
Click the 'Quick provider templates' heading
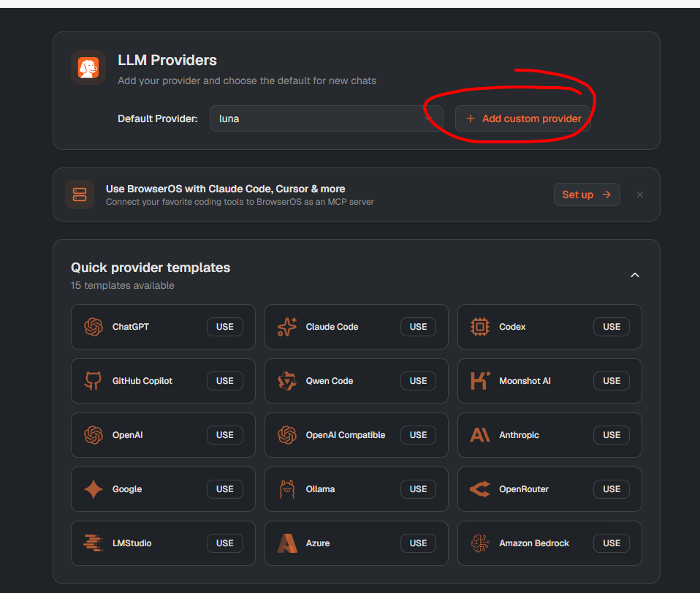coord(151,267)
